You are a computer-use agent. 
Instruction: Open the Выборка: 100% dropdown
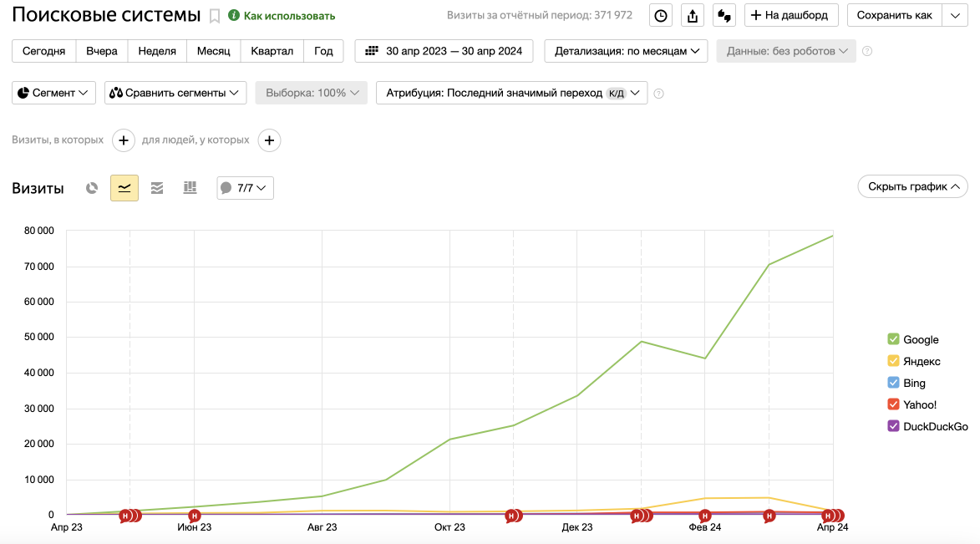coord(312,93)
